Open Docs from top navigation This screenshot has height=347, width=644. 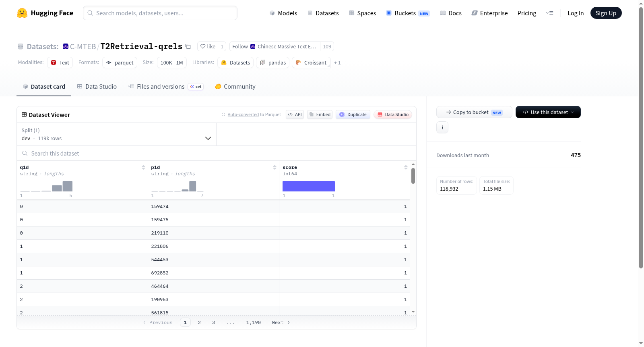(451, 13)
